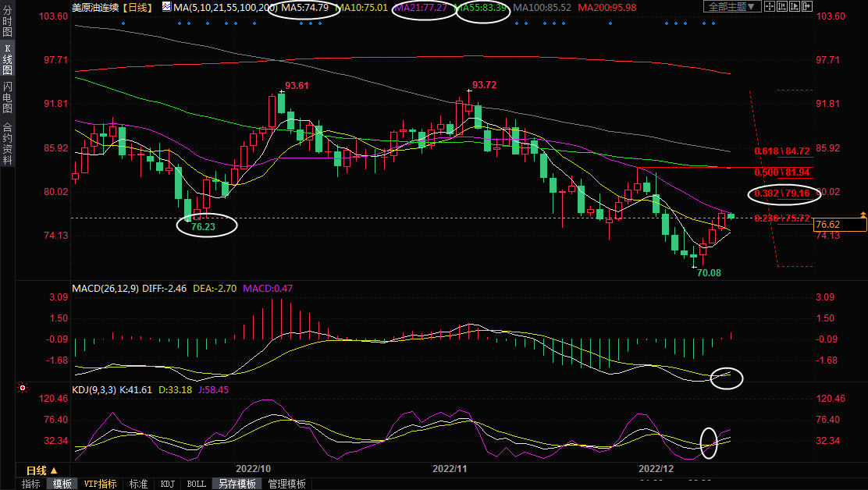868x490 pixels.
Task: Toggle the 指标 tab at bottom left
Action: pyautogui.click(x=31, y=484)
